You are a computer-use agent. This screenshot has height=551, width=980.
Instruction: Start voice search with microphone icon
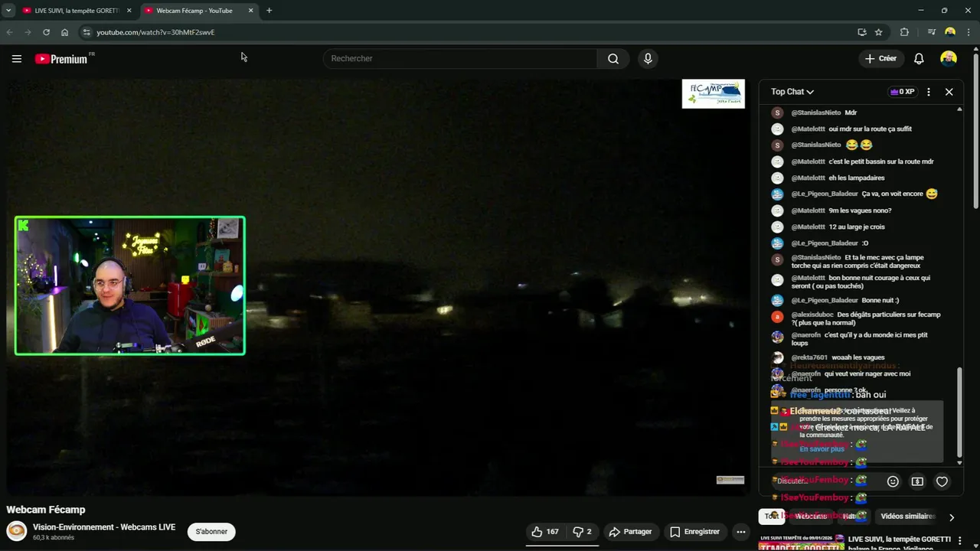click(x=648, y=59)
